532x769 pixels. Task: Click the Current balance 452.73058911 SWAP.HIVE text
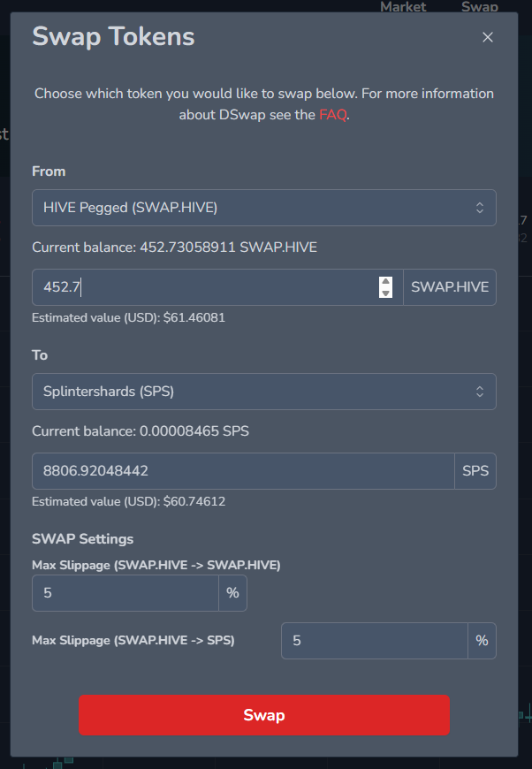coord(174,247)
